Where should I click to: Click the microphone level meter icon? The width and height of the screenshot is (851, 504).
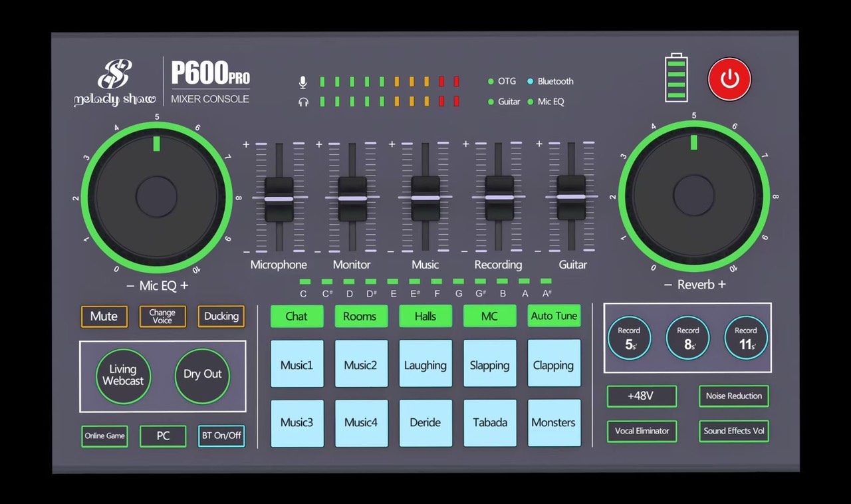click(x=303, y=82)
